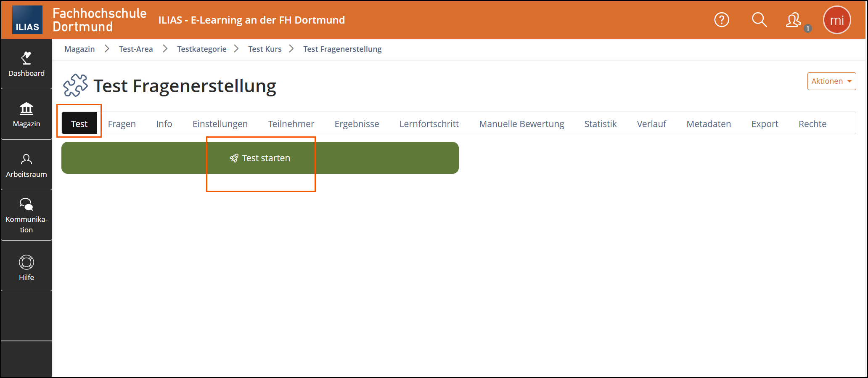The height and width of the screenshot is (378, 868).
Task: Expand the Aktionen dropdown
Action: click(831, 81)
